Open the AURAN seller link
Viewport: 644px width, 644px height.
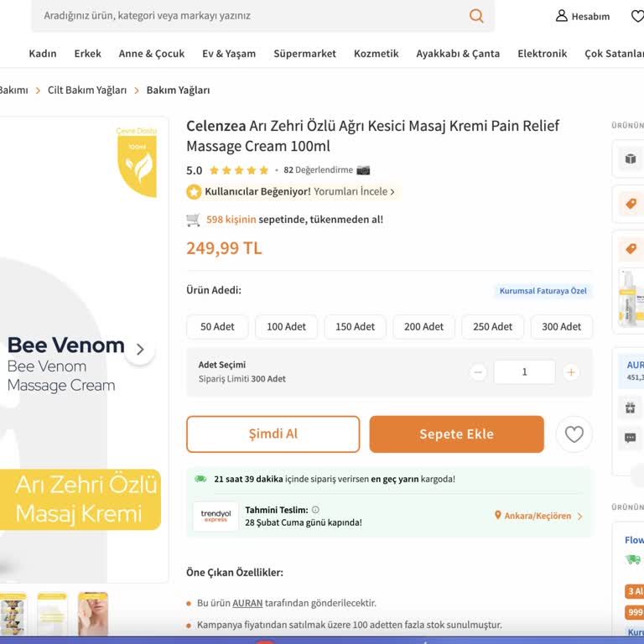click(x=247, y=603)
